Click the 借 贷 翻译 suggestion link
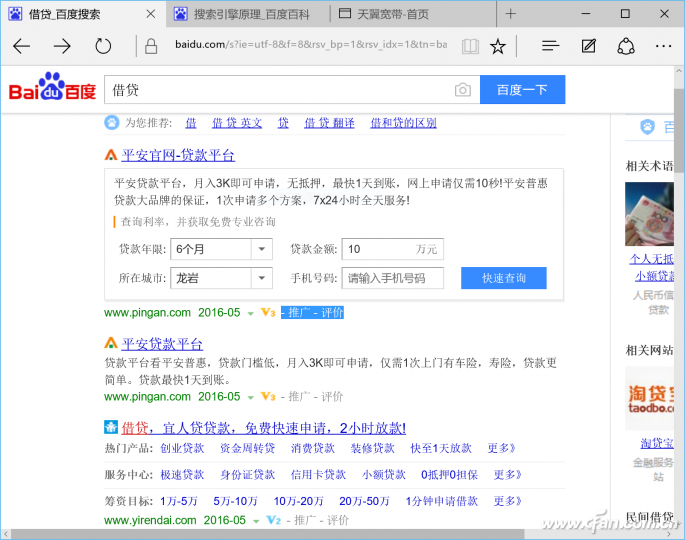 (x=329, y=123)
